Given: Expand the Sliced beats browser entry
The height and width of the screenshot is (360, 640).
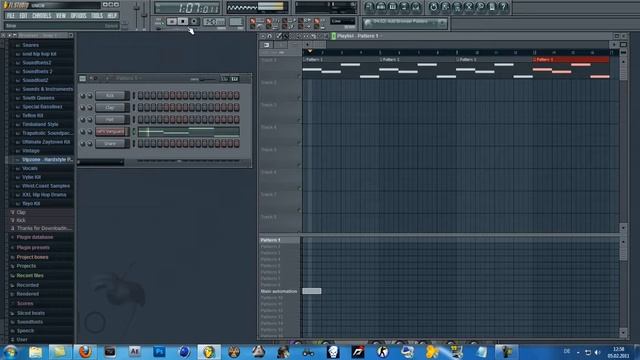Looking at the screenshot, I should pos(31,313).
